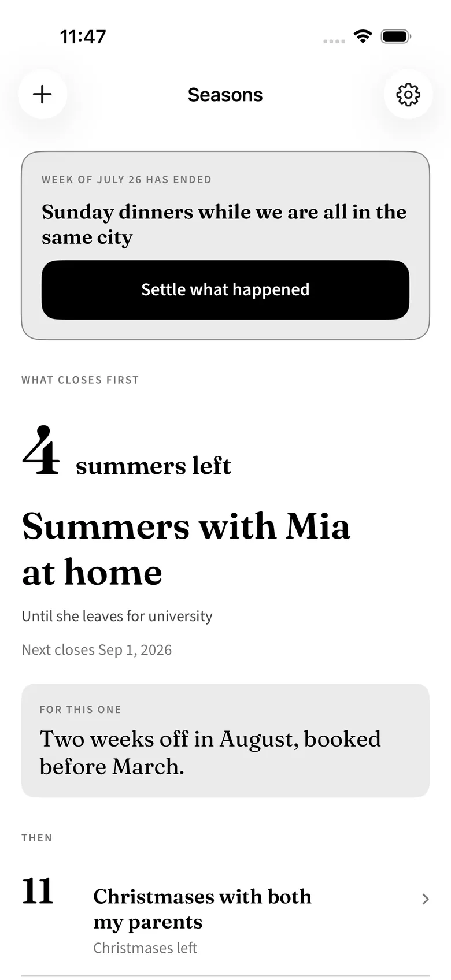This screenshot has width=451, height=980.
Task: Tap the battery indicator icon
Action: click(396, 36)
